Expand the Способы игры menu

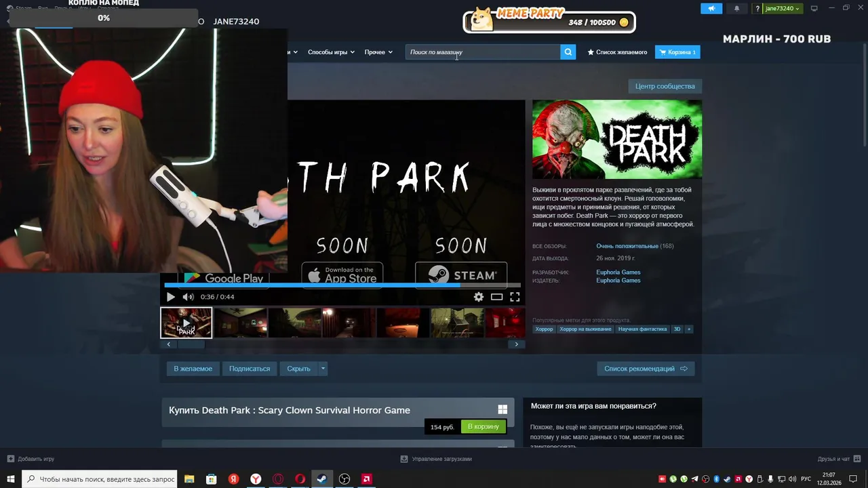pos(331,52)
